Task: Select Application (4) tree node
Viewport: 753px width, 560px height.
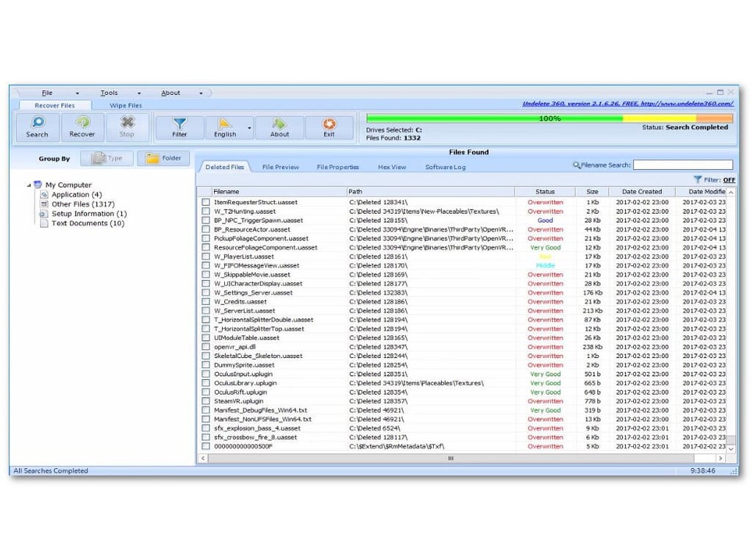Action: (x=76, y=194)
